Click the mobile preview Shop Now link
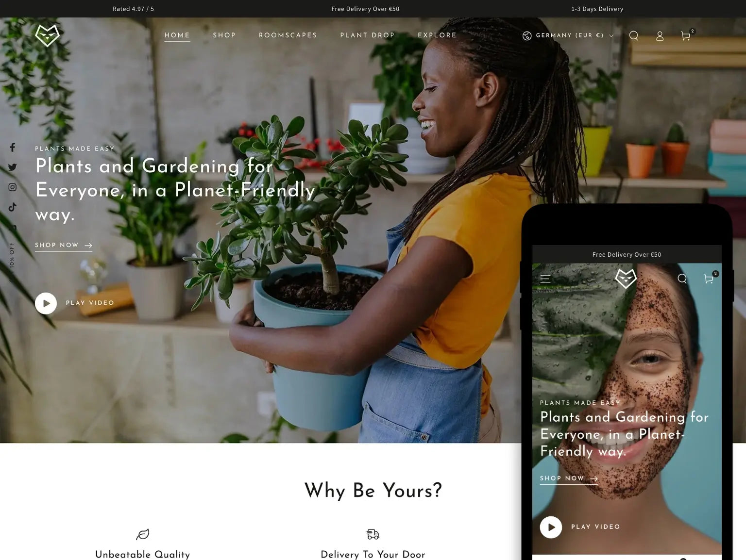 pyautogui.click(x=569, y=478)
